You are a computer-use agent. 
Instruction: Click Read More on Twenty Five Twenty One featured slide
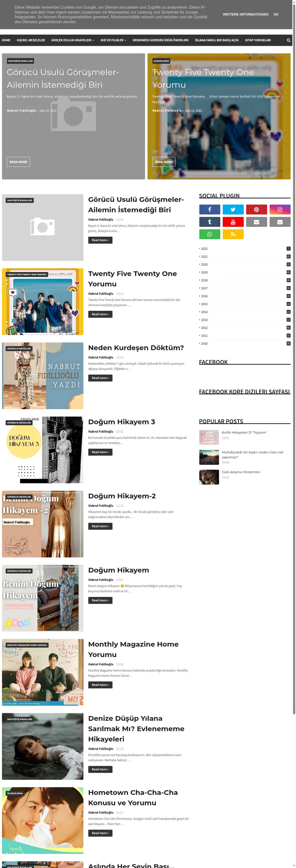(164, 162)
